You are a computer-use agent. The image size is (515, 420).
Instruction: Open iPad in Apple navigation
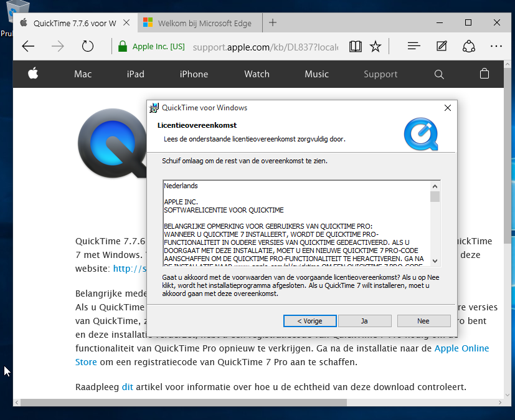136,74
